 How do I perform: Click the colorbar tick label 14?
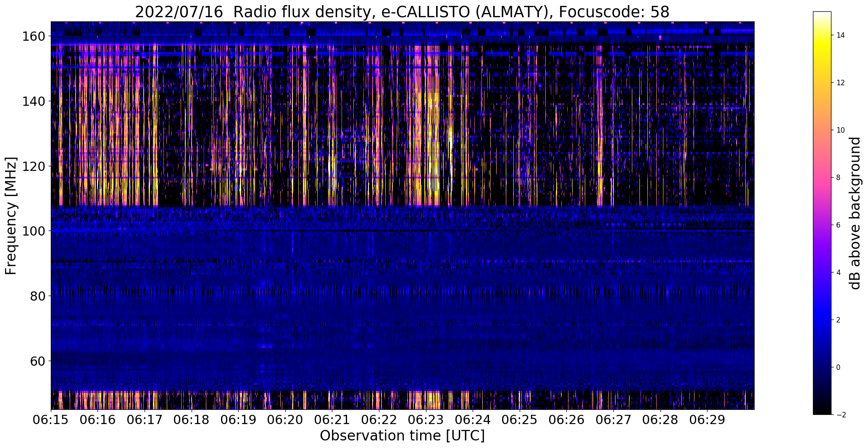[x=841, y=36]
